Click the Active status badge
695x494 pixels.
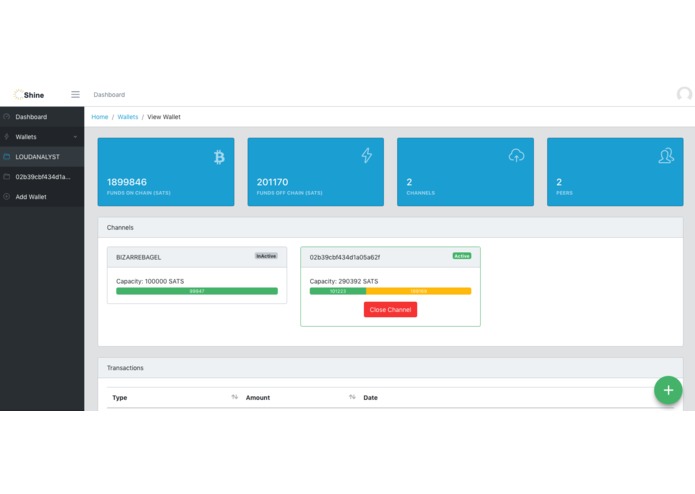click(x=461, y=256)
